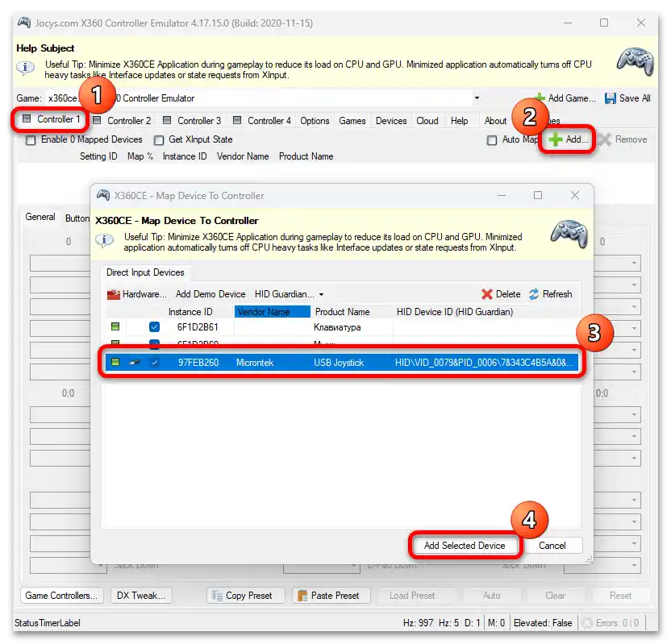Sort by Vendor Name column header
This screenshot has height=644, width=671.
coord(272,312)
